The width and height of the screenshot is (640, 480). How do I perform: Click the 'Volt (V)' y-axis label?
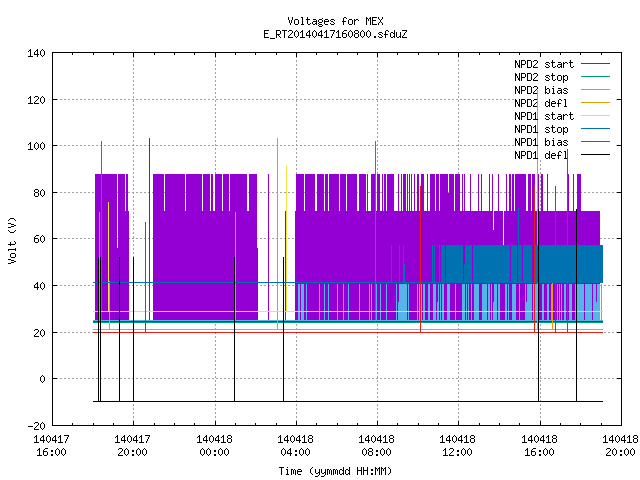(12, 240)
